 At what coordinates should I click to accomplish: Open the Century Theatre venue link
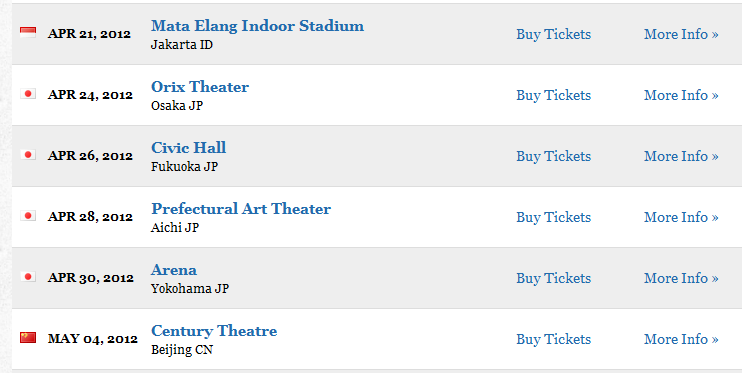214,331
